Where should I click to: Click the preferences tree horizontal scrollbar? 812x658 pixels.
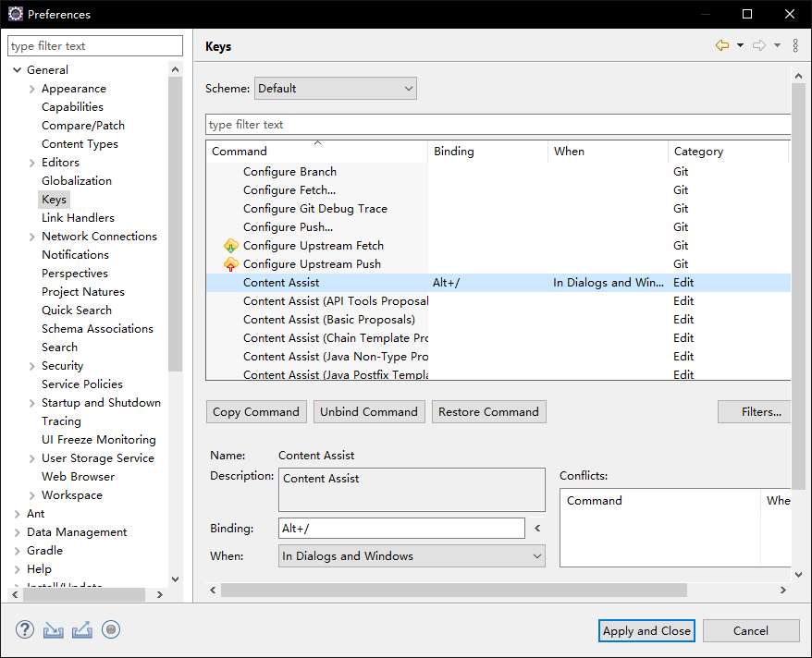pos(84,595)
